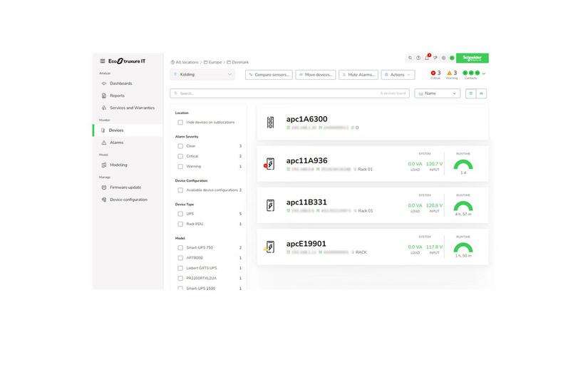Expand the chevron next to Contacts
Screen dimensions: 588x392
point(484,73)
